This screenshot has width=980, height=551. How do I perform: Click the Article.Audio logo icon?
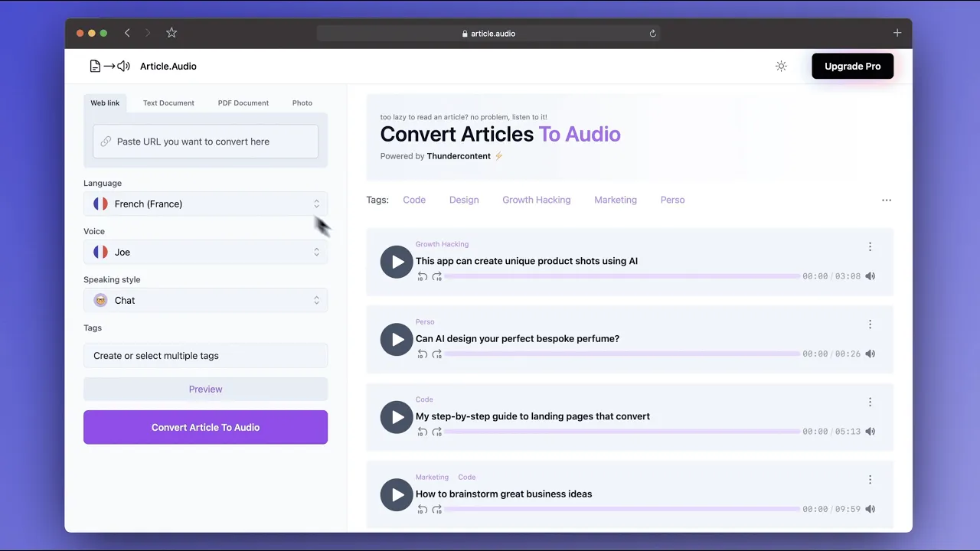click(109, 67)
